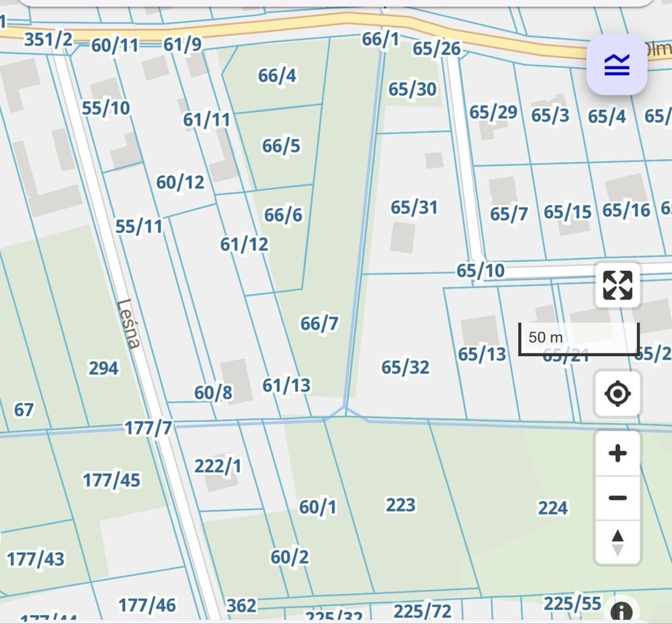Choose parcel 55/11
The image size is (672, 624).
click(x=139, y=226)
